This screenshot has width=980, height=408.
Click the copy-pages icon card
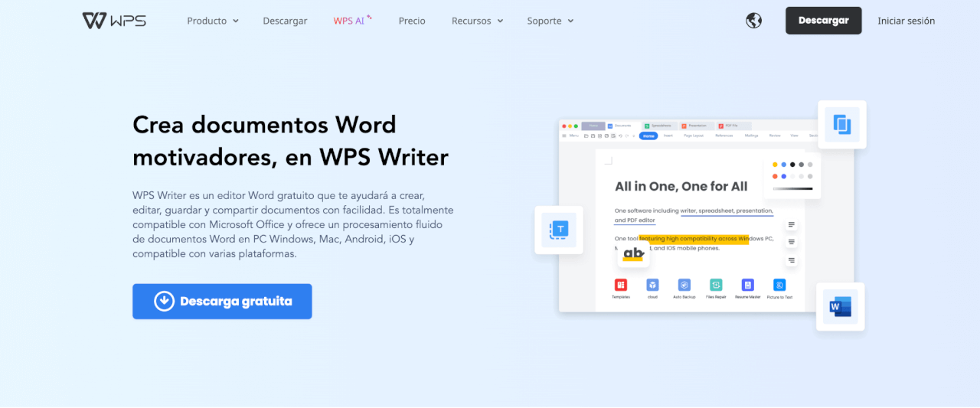tap(842, 125)
